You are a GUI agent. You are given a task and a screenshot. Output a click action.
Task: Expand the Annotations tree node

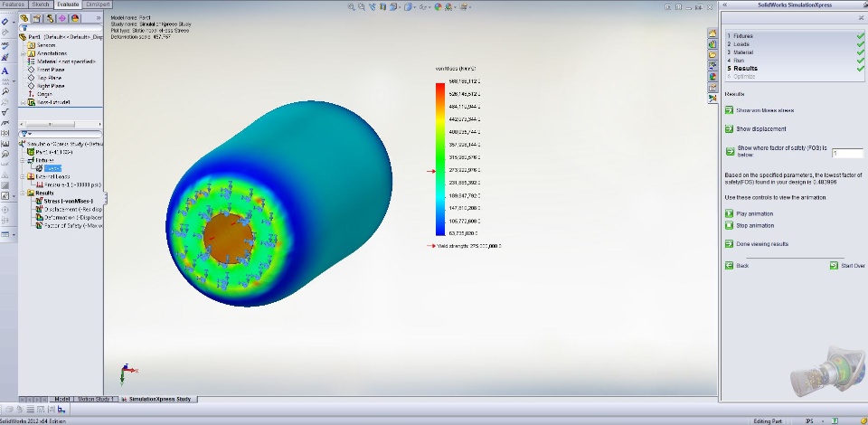(x=23, y=53)
